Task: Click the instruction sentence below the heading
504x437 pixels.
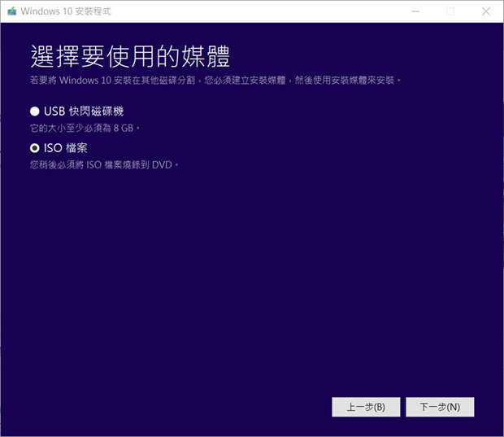Action: (215, 81)
